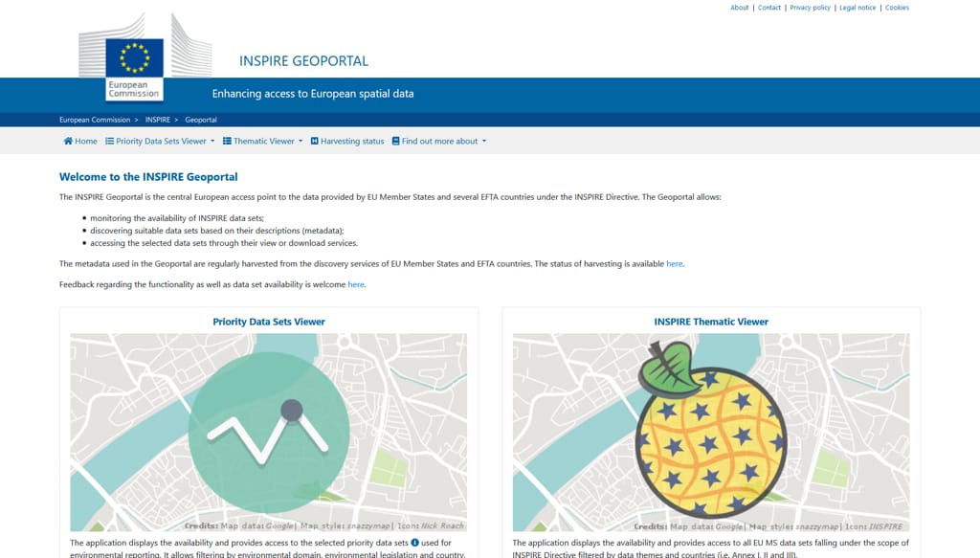Click the Priority Data Sets Viewer list icon
This screenshot has height=558, width=980.
coord(109,142)
